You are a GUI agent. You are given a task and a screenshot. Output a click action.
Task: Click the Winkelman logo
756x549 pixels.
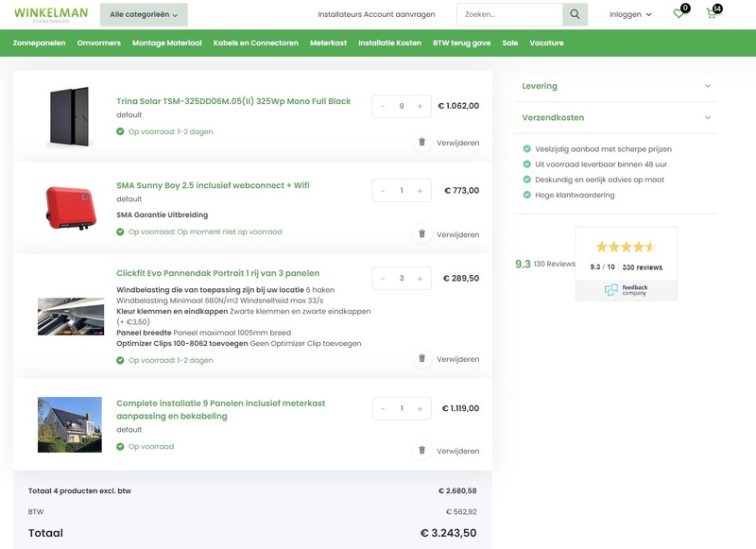[51, 14]
